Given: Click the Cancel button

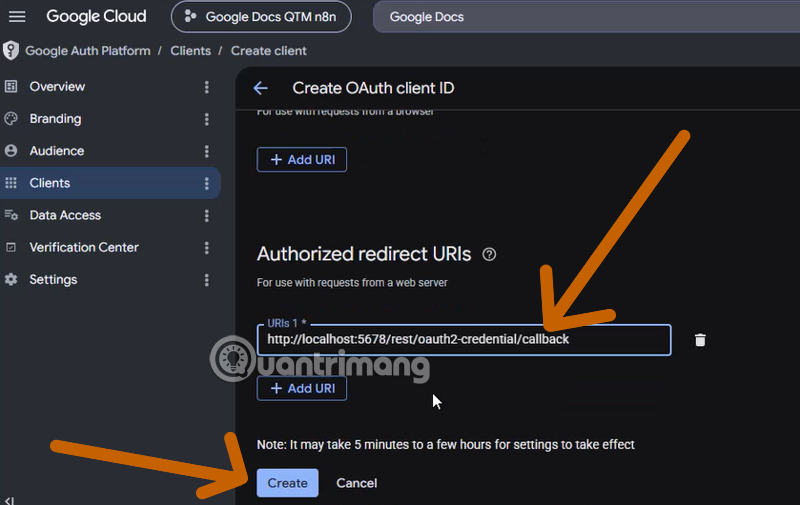Looking at the screenshot, I should tap(357, 483).
